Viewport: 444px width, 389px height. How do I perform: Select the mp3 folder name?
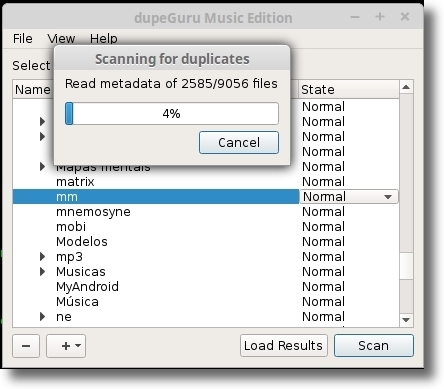(69, 257)
